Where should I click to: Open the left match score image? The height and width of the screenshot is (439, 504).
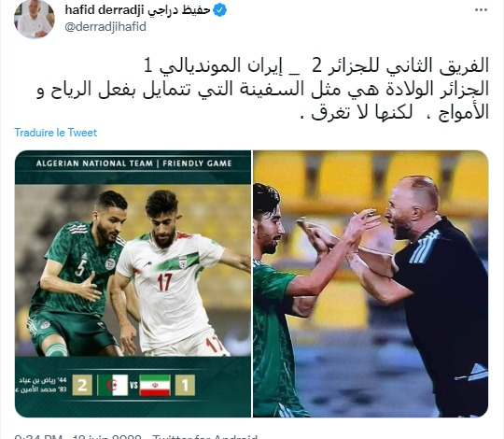pos(133,284)
